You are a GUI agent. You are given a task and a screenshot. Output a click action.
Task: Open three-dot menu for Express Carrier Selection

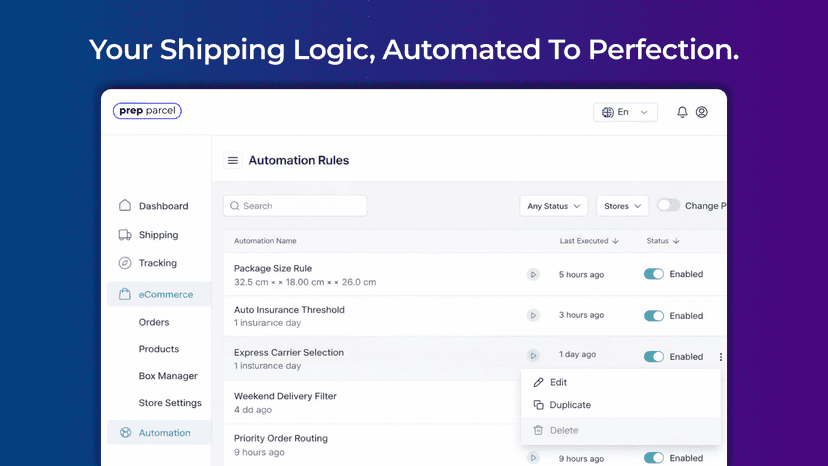click(721, 357)
